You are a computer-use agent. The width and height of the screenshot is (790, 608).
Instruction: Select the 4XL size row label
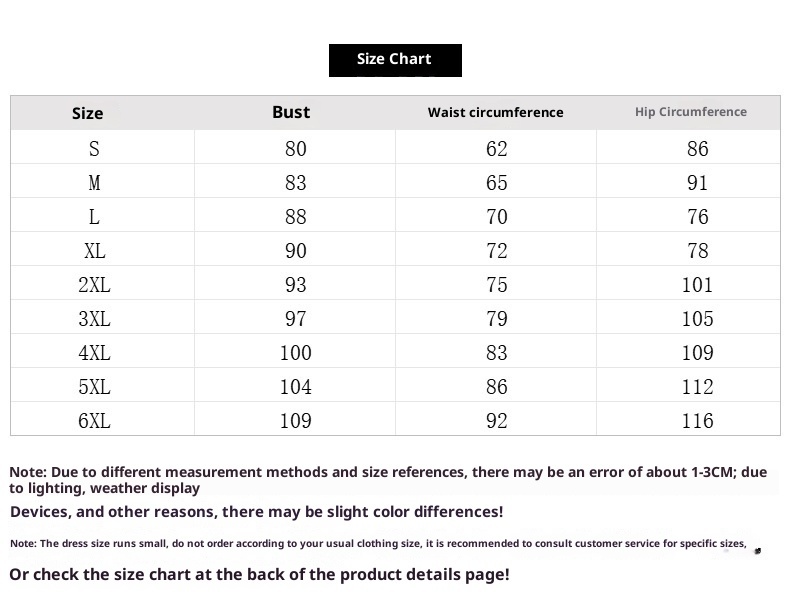(x=94, y=353)
